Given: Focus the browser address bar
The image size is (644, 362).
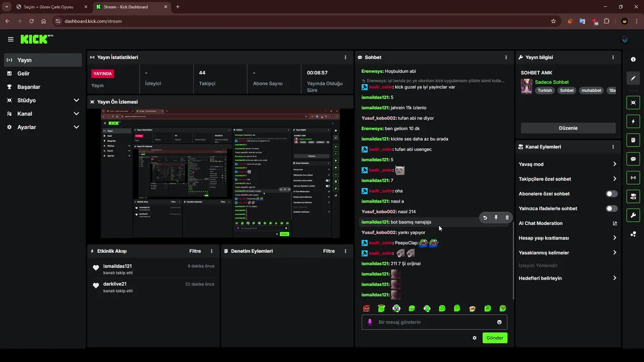Looking at the screenshot, I should [x=302, y=21].
